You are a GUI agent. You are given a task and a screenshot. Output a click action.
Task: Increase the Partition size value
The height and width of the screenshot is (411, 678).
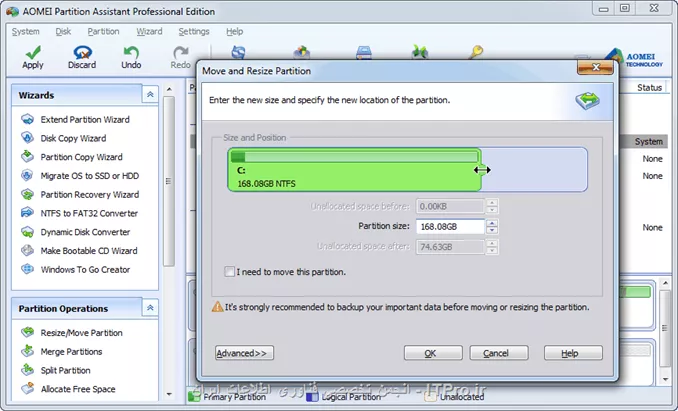pyautogui.click(x=492, y=223)
